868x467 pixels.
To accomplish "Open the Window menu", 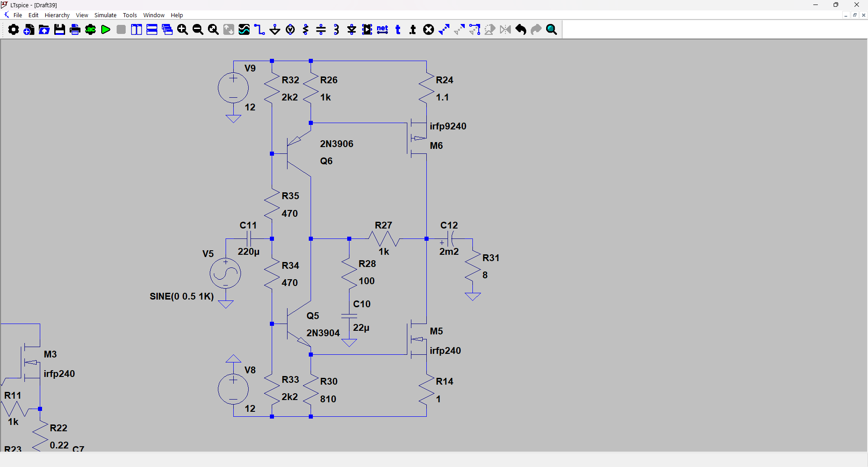I will click(154, 15).
